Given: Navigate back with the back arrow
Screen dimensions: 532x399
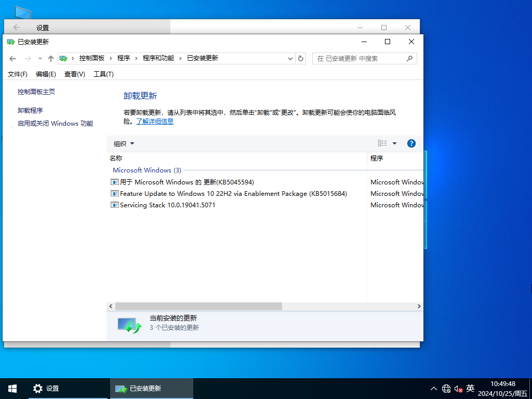Looking at the screenshot, I should [12, 58].
